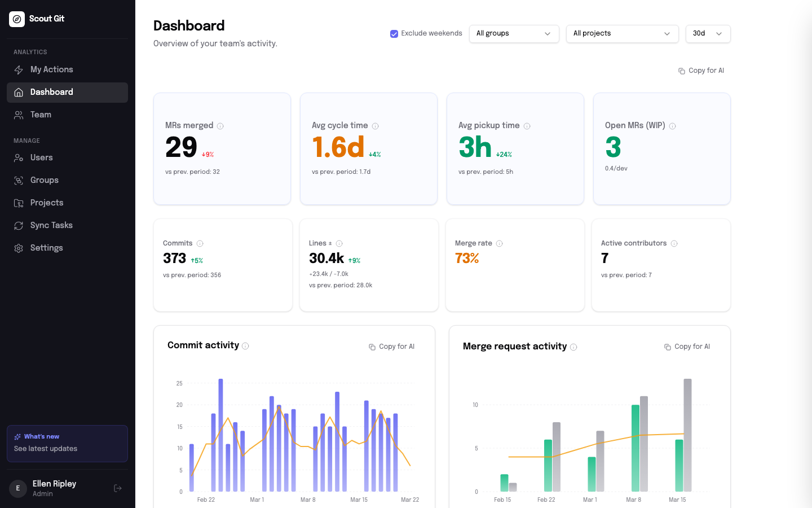The image size is (812, 508).
Task: Click the logout icon next to Ellen Ripley
Action: [117, 488]
